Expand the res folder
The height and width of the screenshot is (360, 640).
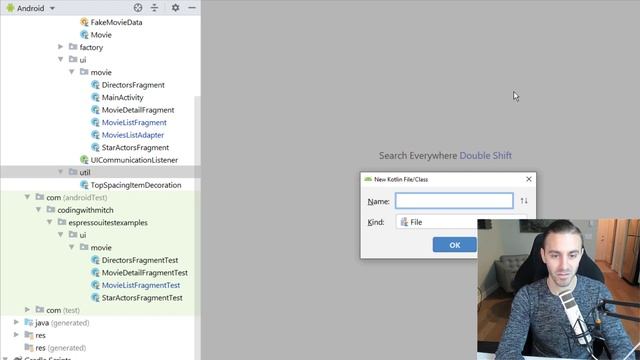[x=16, y=335]
